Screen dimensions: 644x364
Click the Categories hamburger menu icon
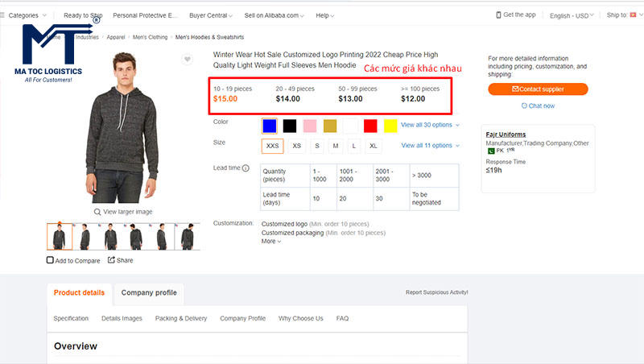[x=2, y=15]
